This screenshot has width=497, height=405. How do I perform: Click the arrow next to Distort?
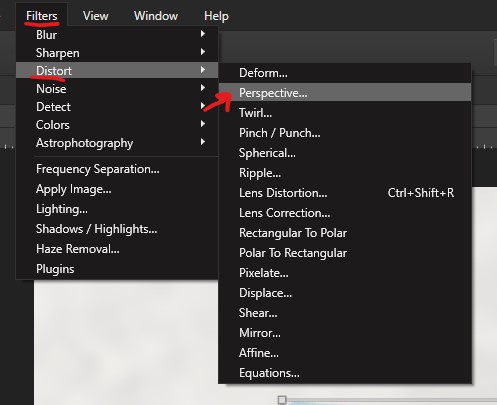point(203,70)
